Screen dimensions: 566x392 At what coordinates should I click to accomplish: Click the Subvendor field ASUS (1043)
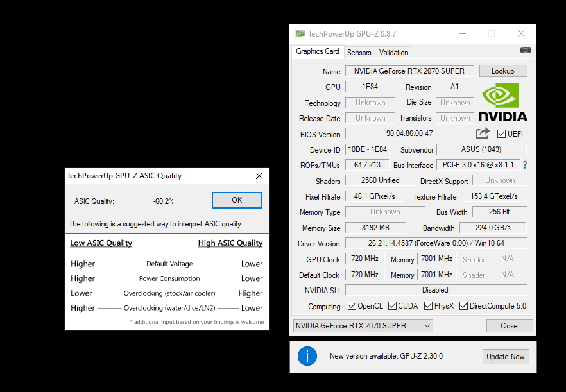click(481, 149)
